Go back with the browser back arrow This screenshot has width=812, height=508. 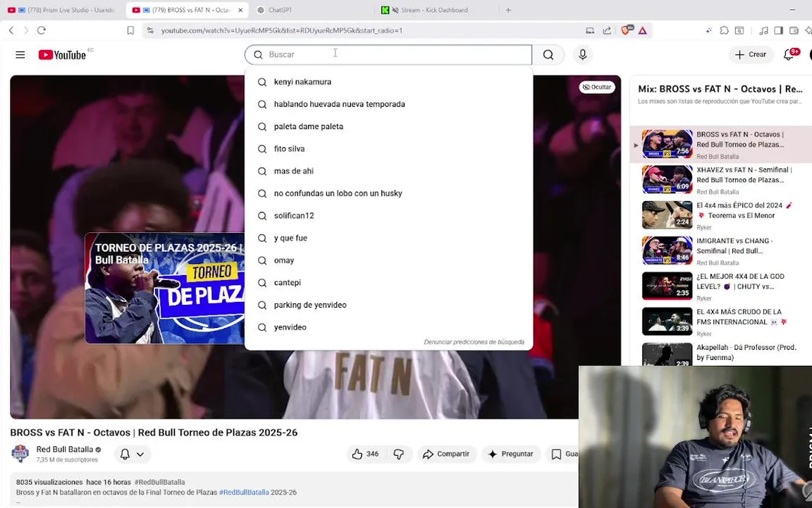click(11, 30)
